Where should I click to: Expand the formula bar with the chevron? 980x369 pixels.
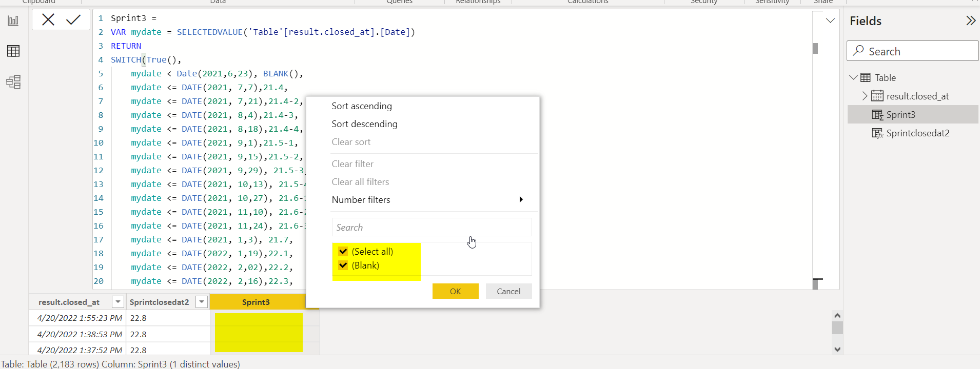[x=830, y=20]
